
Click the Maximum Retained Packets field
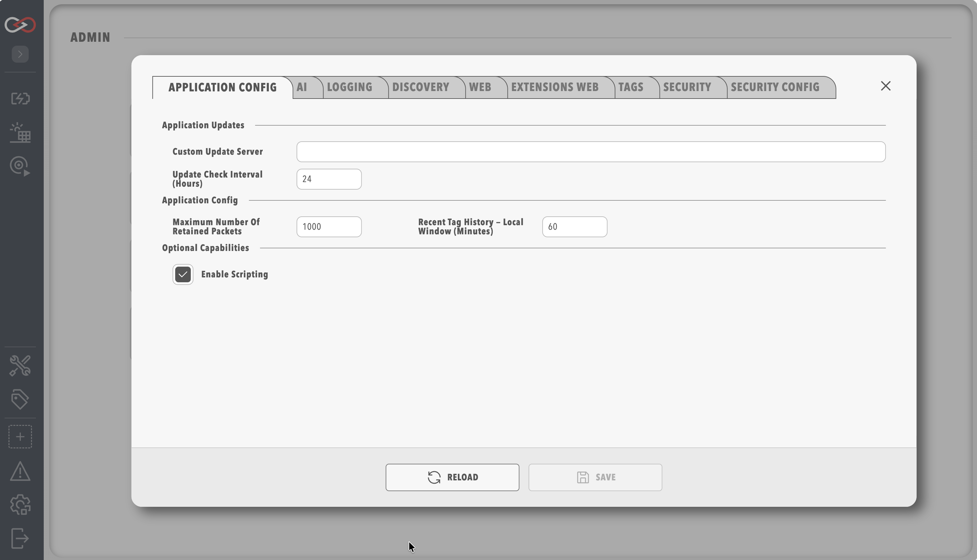pos(329,226)
